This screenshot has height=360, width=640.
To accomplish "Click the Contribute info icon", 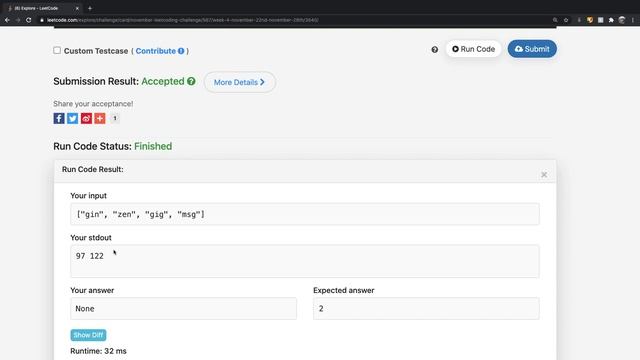I will point(181,51).
